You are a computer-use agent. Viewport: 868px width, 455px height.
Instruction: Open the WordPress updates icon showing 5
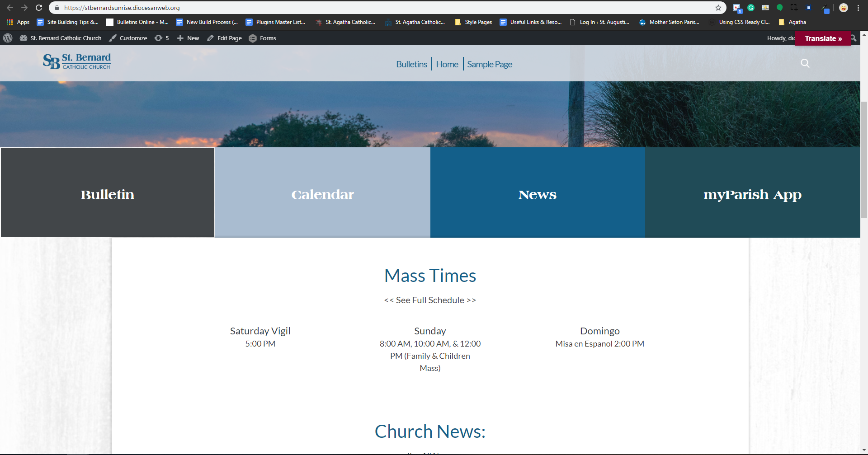pos(161,38)
